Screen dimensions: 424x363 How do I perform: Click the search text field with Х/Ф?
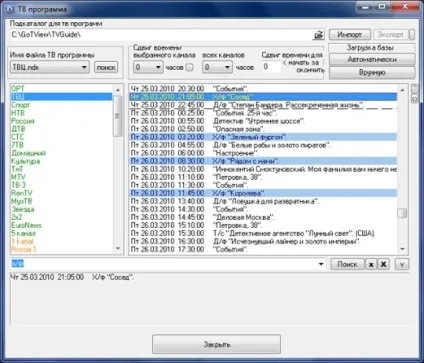[x=163, y=264]
